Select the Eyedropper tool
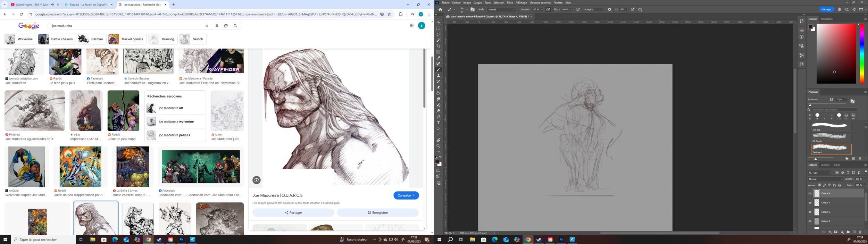This screenshot has width=868, height=244. (x=439, y=58)
